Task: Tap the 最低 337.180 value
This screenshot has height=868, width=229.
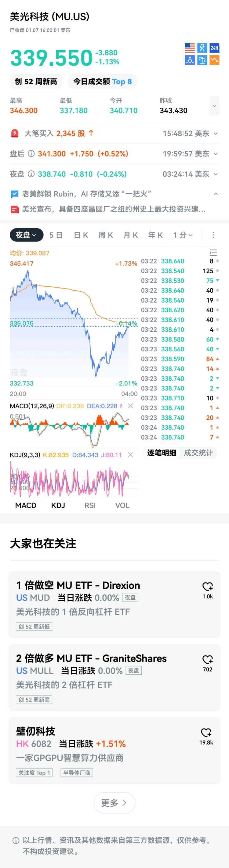Action: click(74, 110)
